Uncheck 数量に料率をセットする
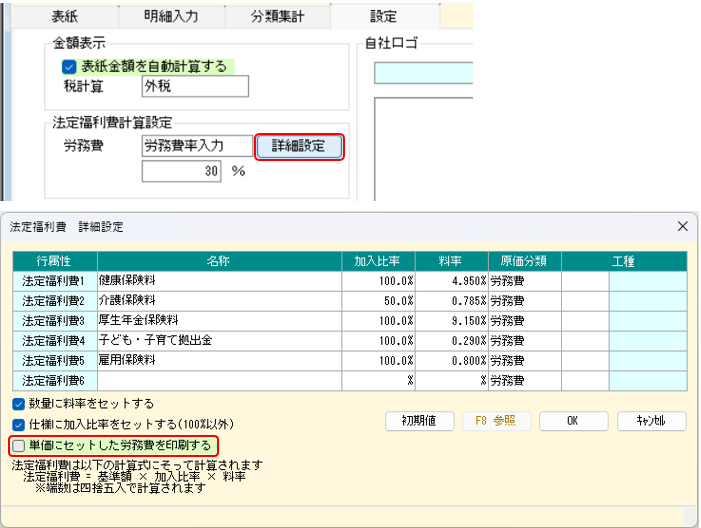The image size is (701, 528). [x=19, y=404]
